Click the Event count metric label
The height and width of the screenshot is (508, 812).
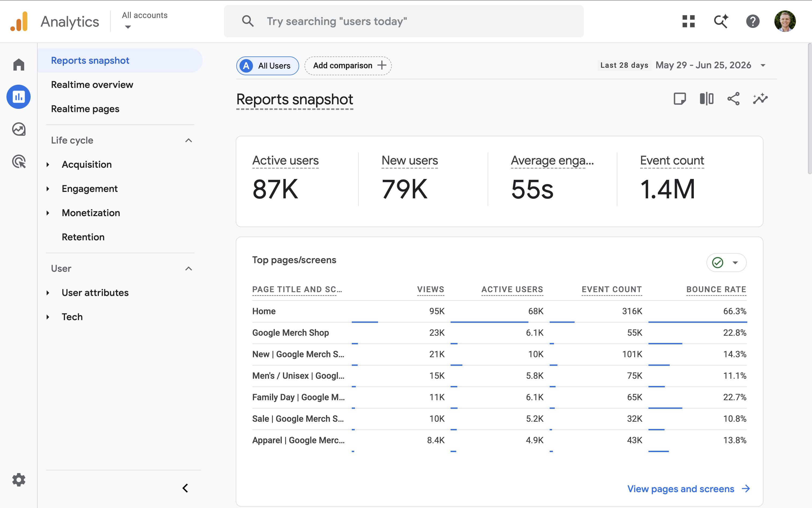click(672, 161)
